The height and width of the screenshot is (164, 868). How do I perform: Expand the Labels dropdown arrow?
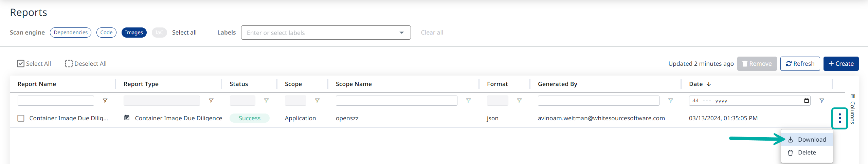401,33
